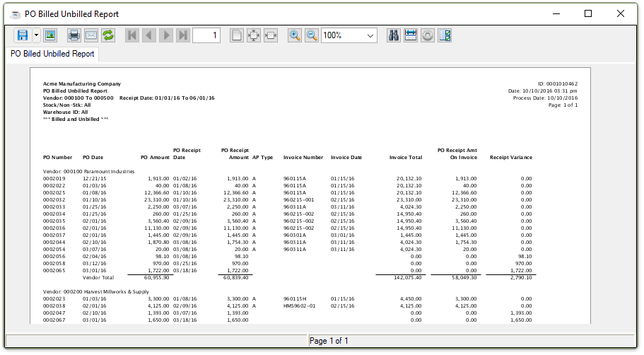Go to the previous report page
Screen dimensions: 644x355
coord(149,35)
